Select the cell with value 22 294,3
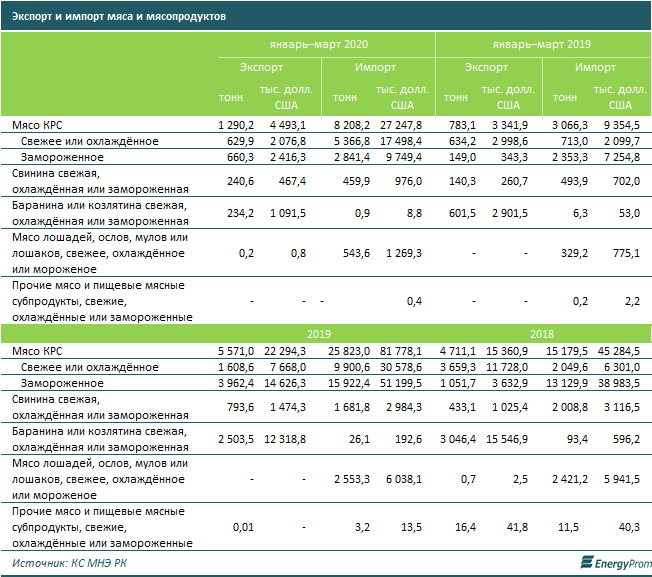Screen dimensions: 652x577 (x=288, y=351)
